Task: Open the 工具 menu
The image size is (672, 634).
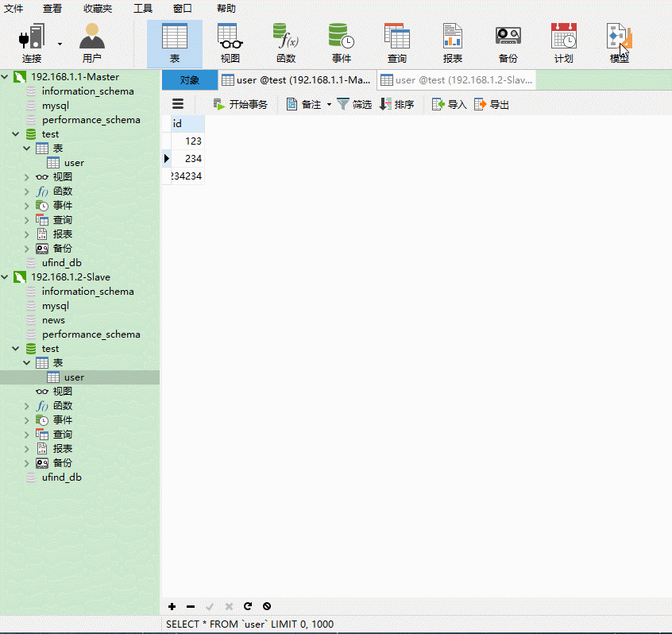Action: tap(142, 9)
